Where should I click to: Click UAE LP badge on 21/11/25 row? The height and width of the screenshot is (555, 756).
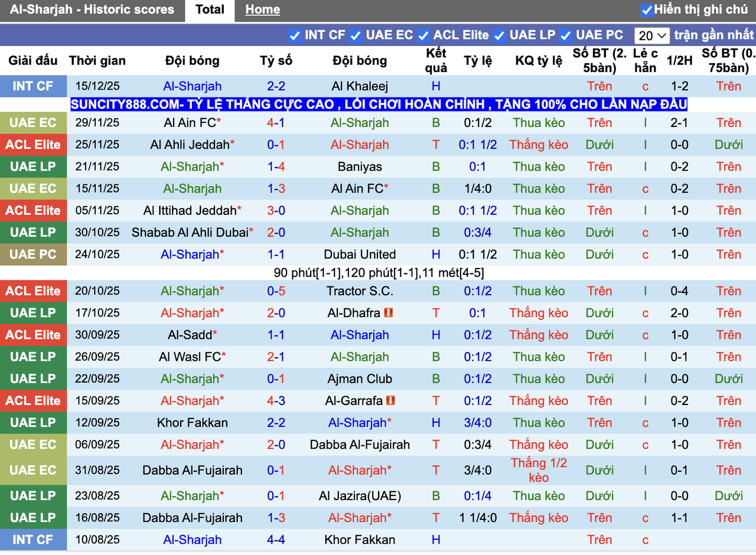(33, 166)
